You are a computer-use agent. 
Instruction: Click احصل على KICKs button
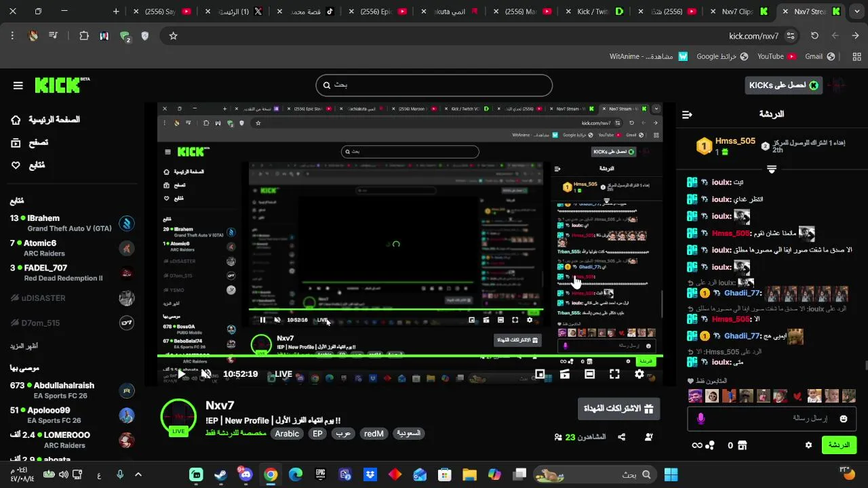[x=783, y=85]
